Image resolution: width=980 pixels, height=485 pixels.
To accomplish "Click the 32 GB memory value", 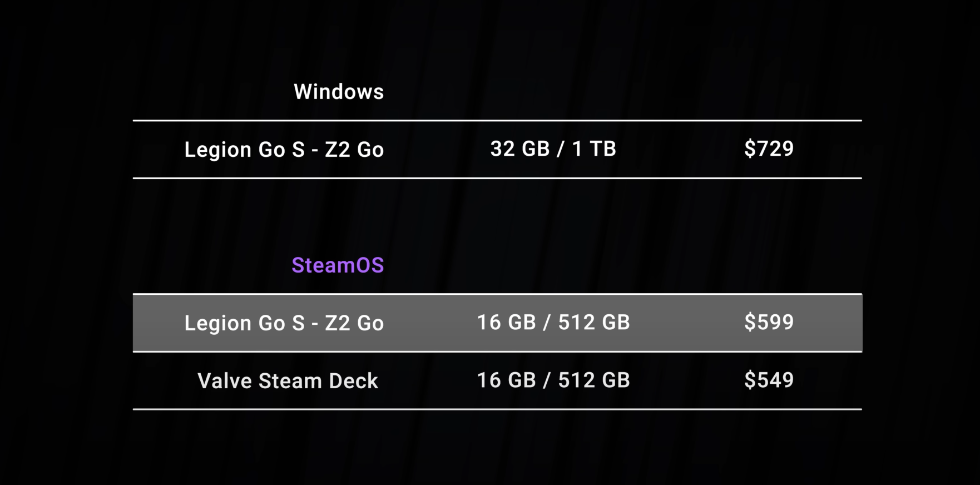I will pyautogui.click(x=519, y=149).
